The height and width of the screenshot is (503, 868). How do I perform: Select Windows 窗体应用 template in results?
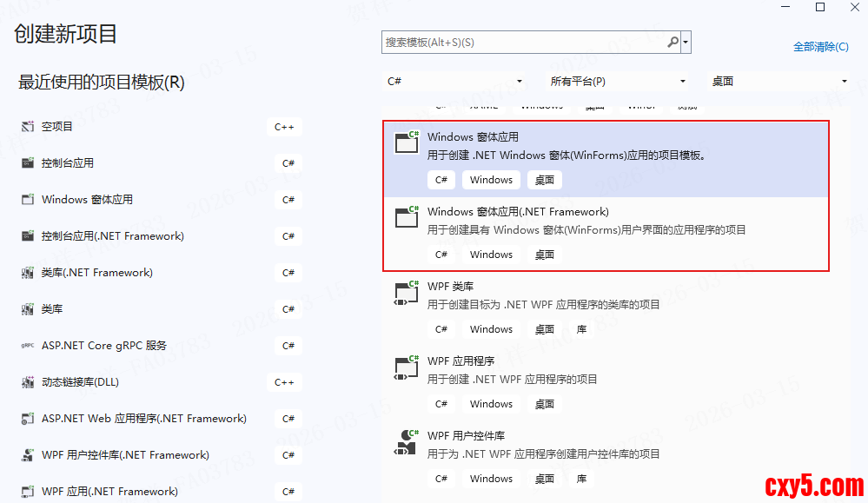coord(606,159)
